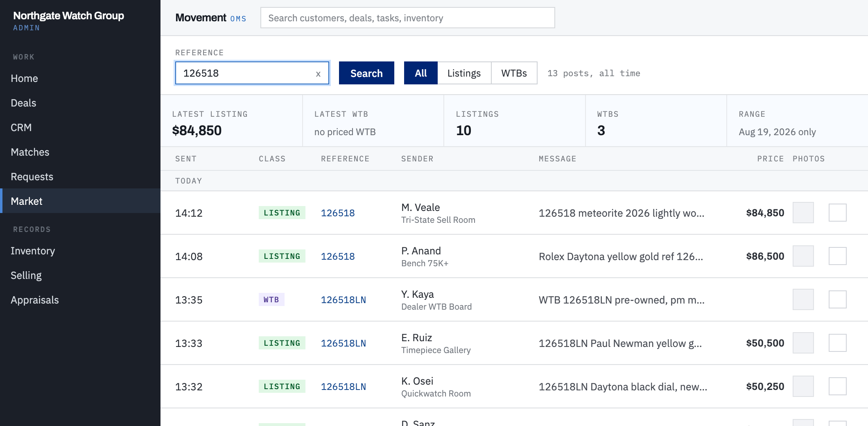Screen dimensions: 868x426
Task: Open reference 126518LN on E. Ruiz's row
Action: pos(344,343)
